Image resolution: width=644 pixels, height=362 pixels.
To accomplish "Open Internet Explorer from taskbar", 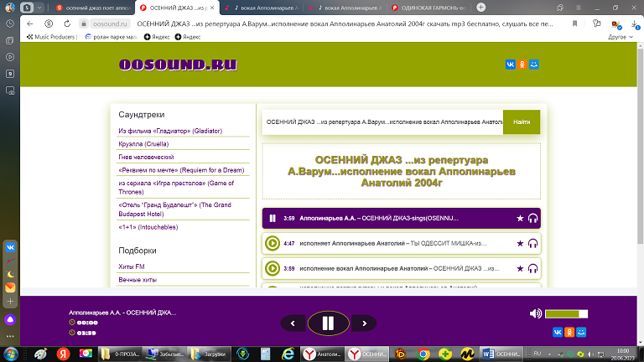I will [x=288, y=354].
